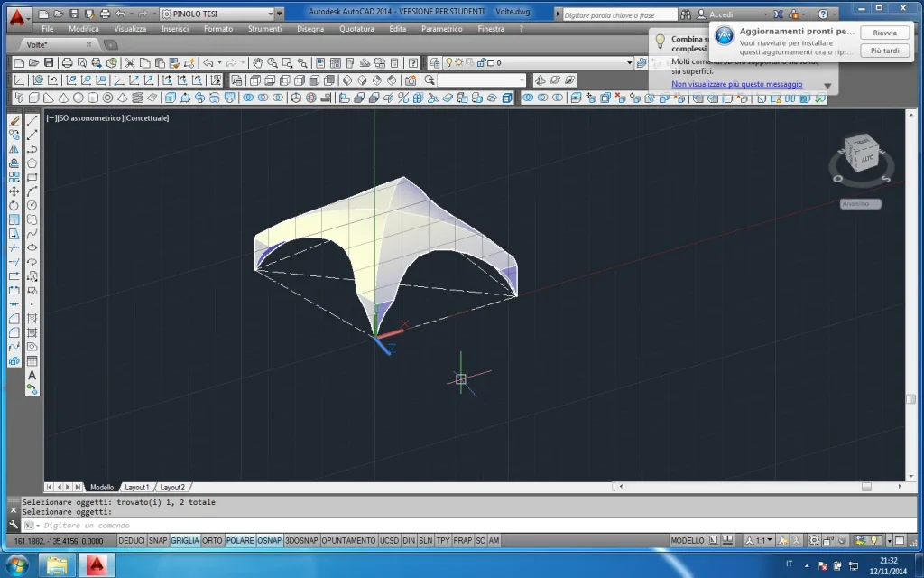Image resolution: width=924 pixels, height=578 pixels.
Task: Click the SO assonometrico view label
Action: pos(89,118)
